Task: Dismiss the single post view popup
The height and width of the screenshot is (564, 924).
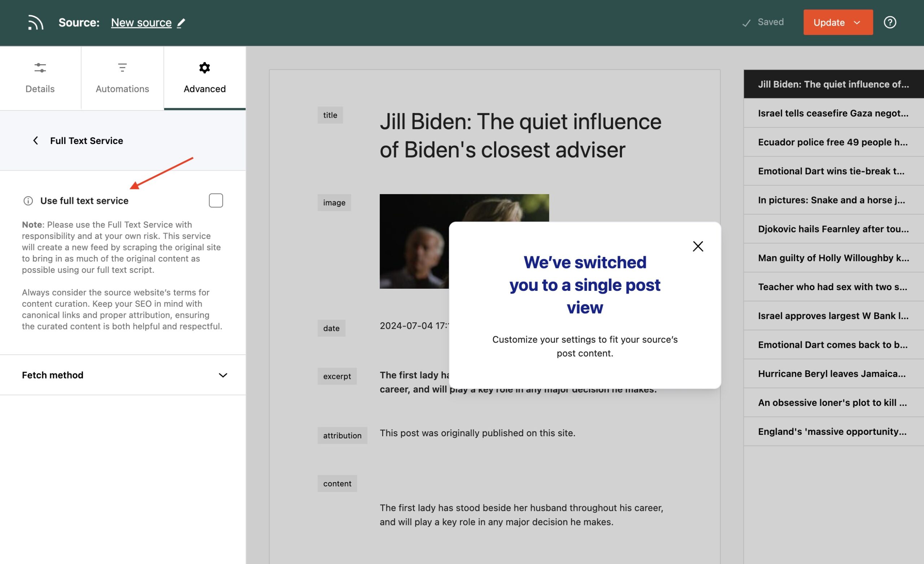Action: point(698,246)
